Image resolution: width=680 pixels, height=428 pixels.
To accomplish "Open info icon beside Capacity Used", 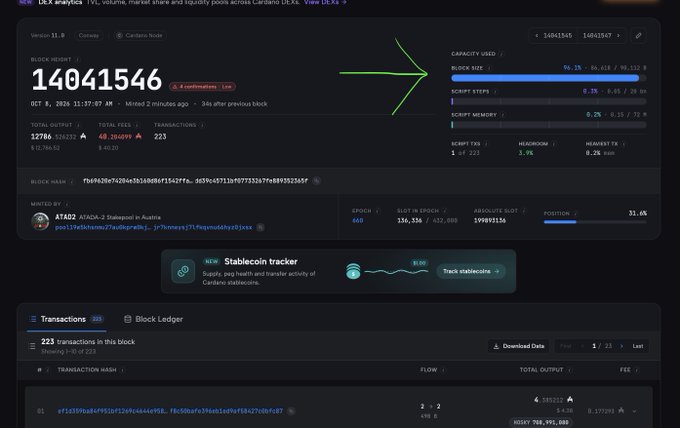I will (501, 54).
